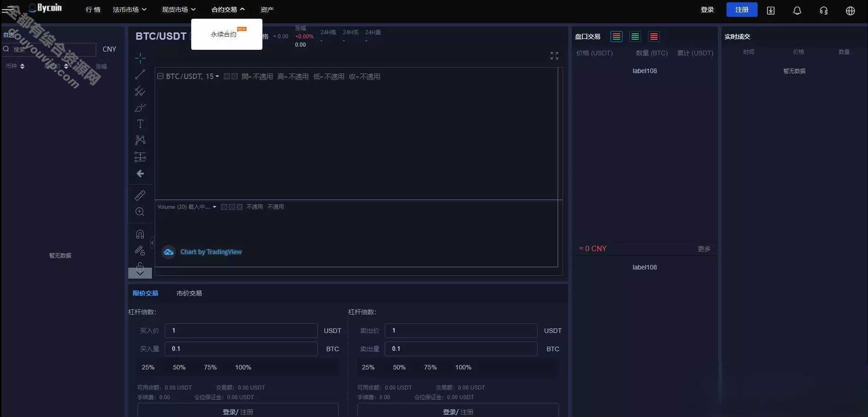The width and height of the screenshot is (868, 417).
Task: Set sell amount to 50%
Action: (x=399, y=367)
